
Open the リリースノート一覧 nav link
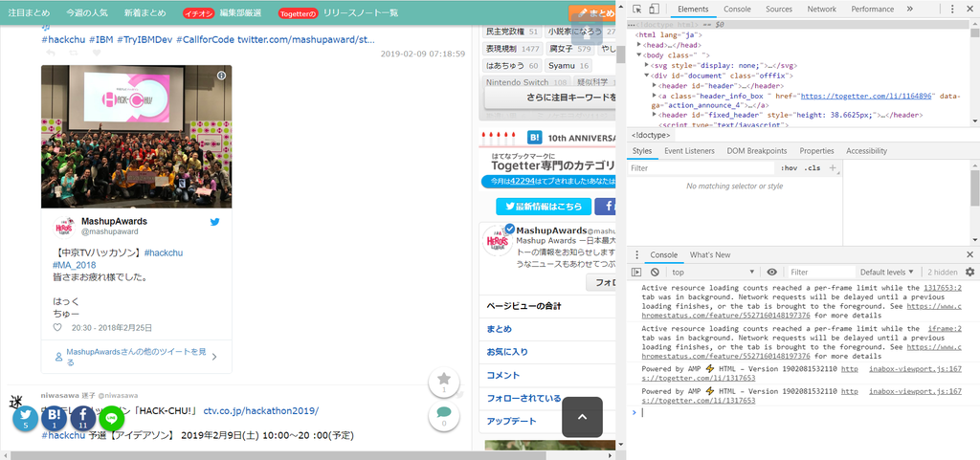[360, 12]
